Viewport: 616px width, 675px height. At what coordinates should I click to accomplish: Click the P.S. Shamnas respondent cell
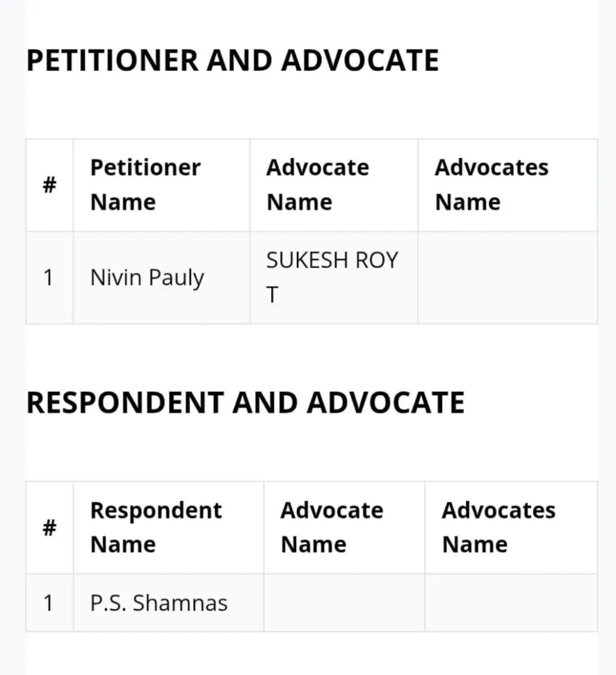point(168,603)
